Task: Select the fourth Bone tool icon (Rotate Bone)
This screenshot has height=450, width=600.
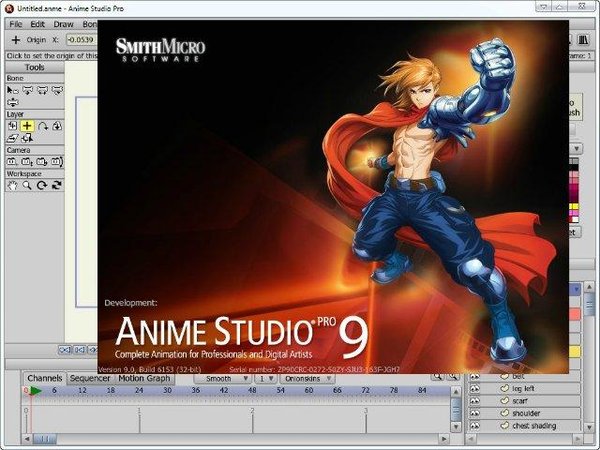Action: [x=57, y=90]
